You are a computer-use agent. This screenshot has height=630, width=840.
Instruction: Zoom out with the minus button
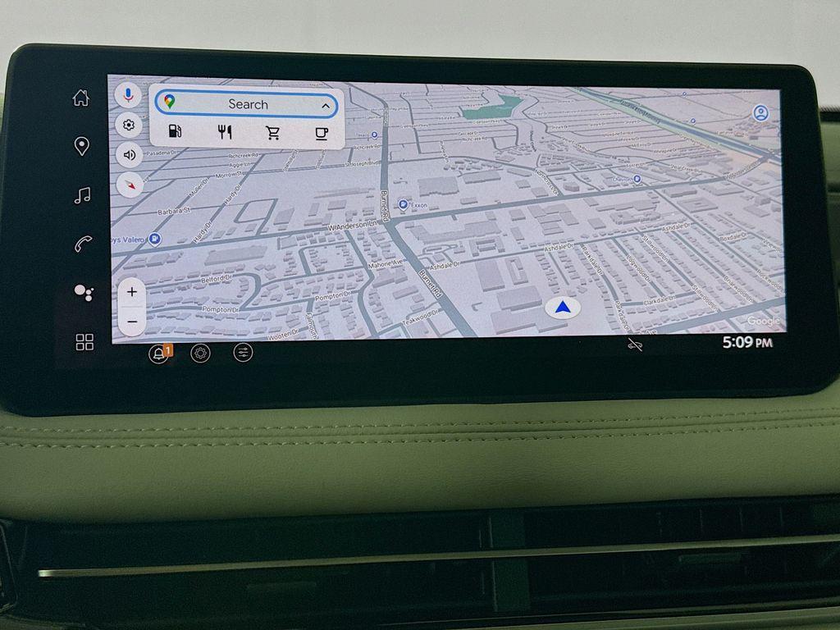pyautogui.click(x=132, y=321)
